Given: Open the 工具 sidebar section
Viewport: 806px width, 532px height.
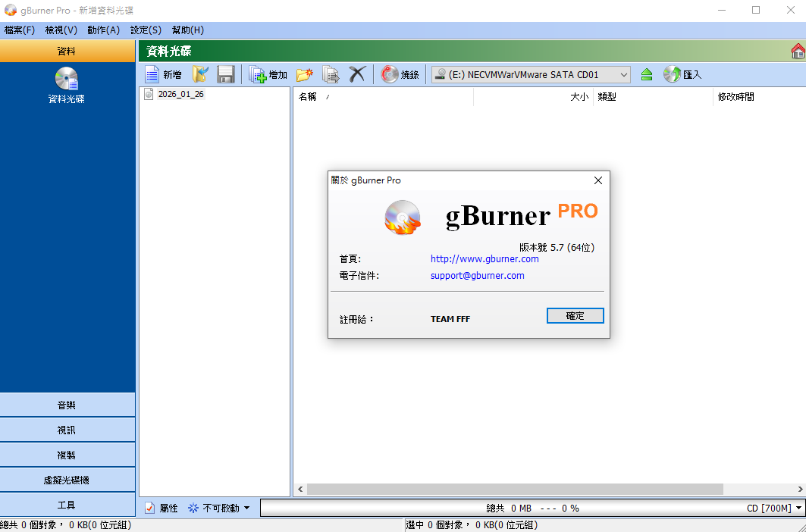Looking at the screenshot, I should [x=67, y=505].
